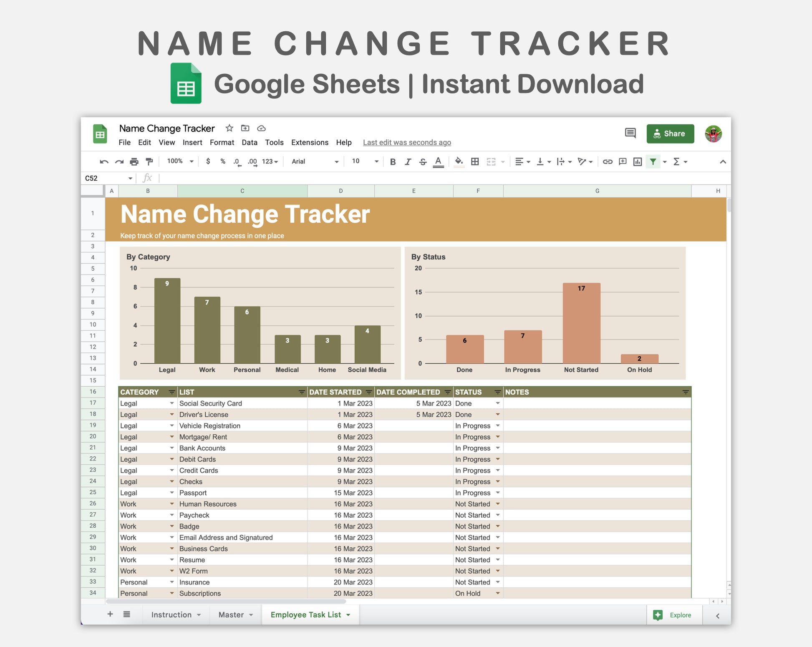
Task: Star the Name Change Tracker document
Action: [229, 128]
